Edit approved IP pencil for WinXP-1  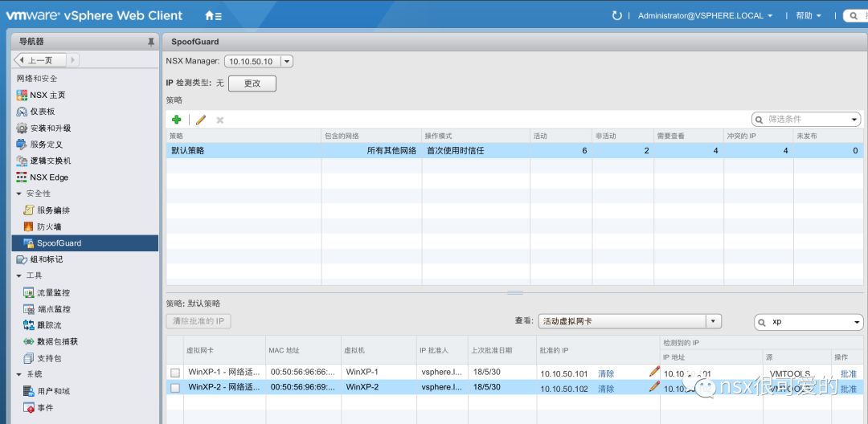[653, 371]
